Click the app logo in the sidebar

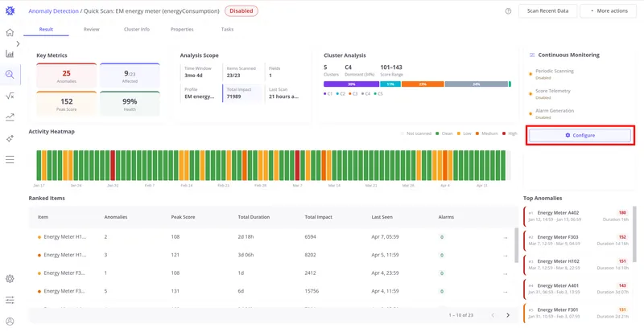pyautogui.click(x=10, y=11)
